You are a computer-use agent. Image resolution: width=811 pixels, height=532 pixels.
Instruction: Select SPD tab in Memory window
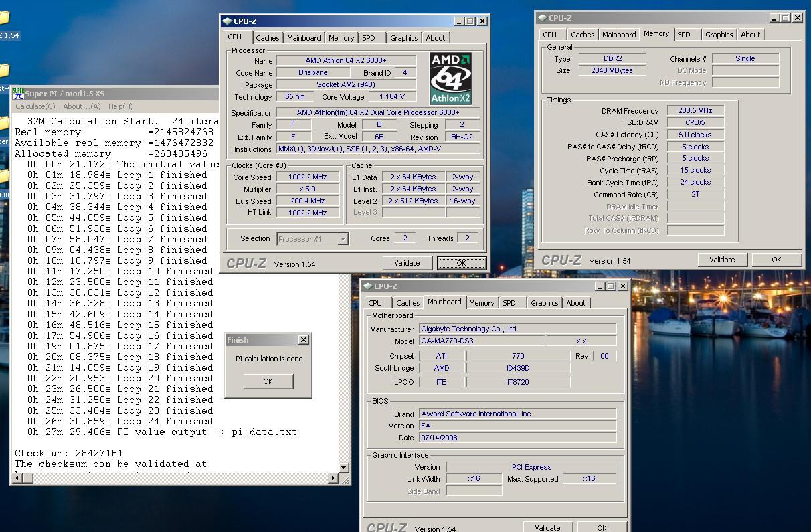[x=684, y=35]
